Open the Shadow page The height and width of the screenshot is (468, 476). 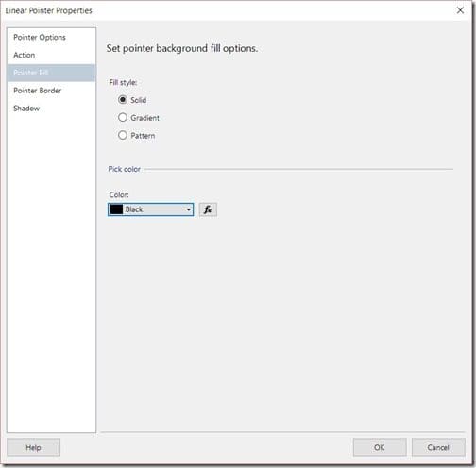click(51, 109)
